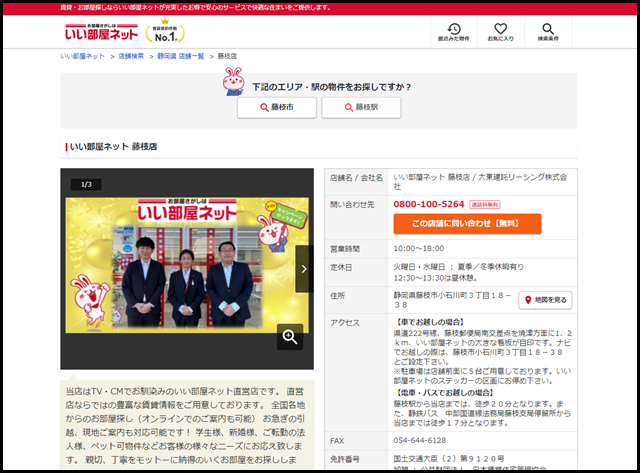Show next store photo with arrow
The height and width of the screenshot is (473, 640).
click(x=304, y=269)
